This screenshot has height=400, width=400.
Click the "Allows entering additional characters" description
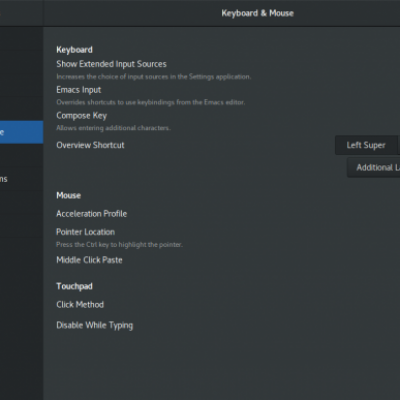click(114, 128)
